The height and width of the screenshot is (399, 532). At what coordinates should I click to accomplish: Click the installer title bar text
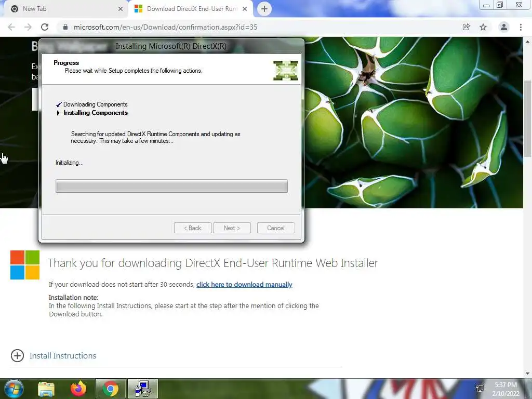pyautogui.click(x=171, y=46)
